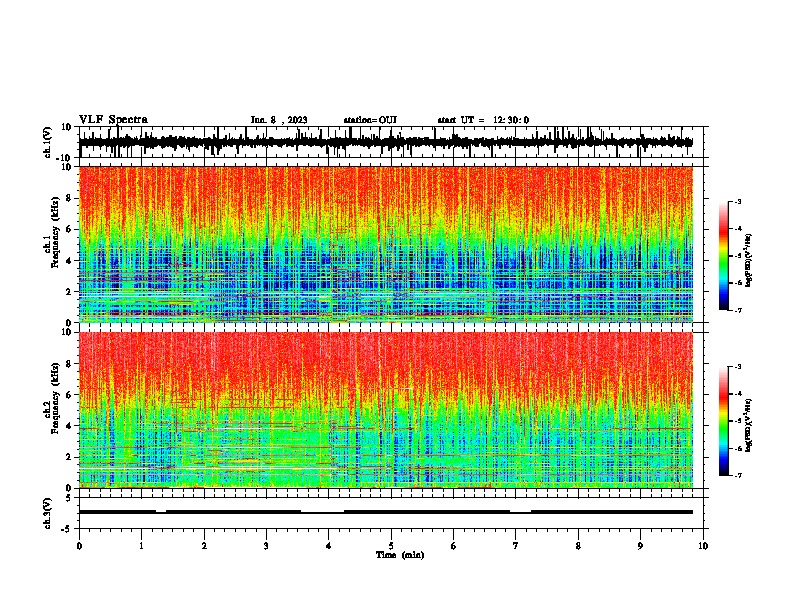Click the "VLF Spectra" title text
Screen dimensions: 792x612
coord(113,120)
